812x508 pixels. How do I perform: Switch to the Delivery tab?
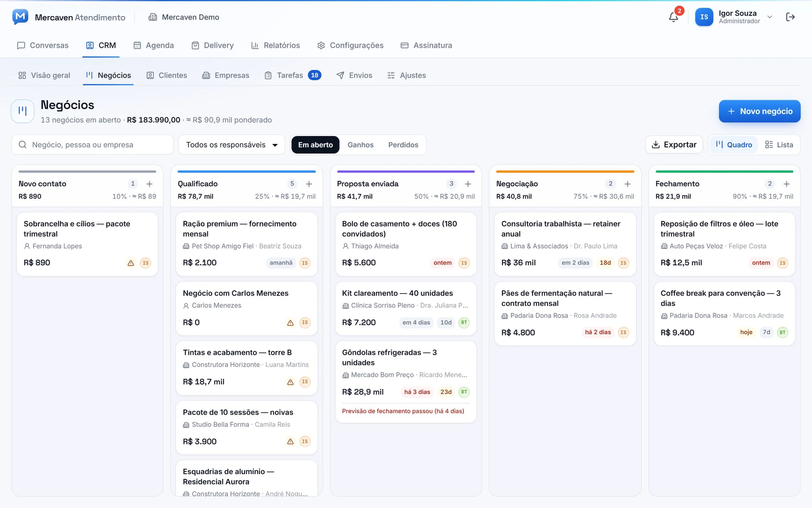point(212,45)
